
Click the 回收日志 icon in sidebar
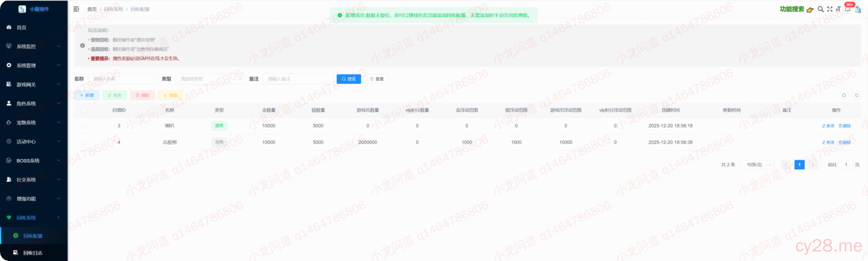[x=15, y=253]
